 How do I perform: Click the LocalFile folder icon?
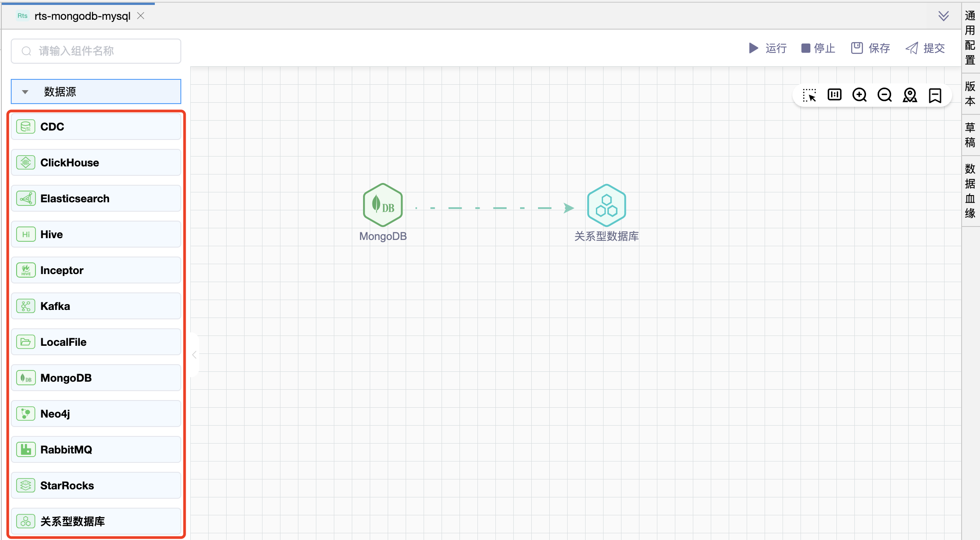tap(26, 342)
